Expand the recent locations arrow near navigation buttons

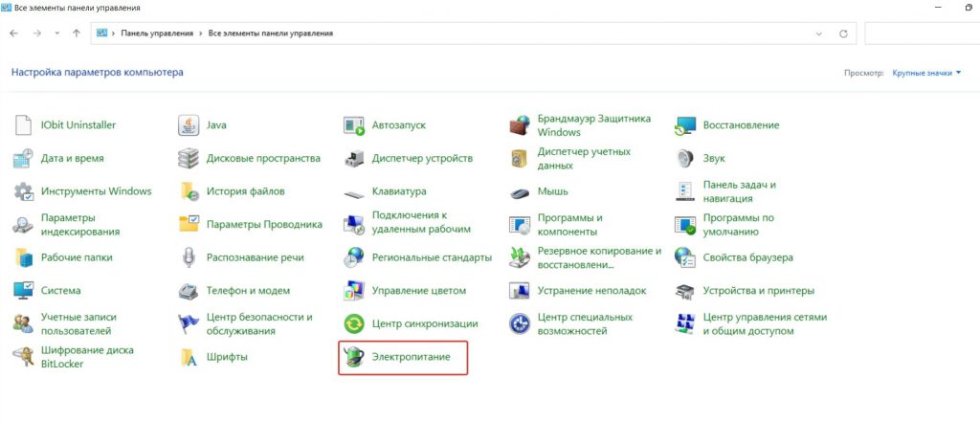56,33
